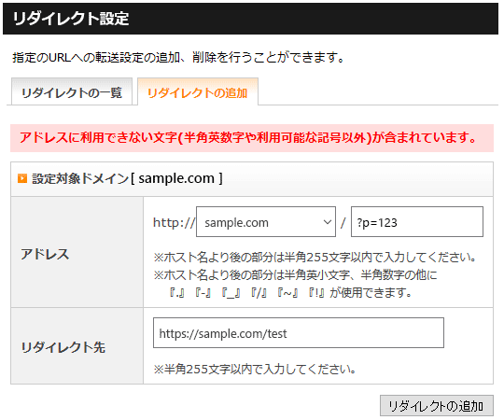Click the description text about 転送設定
Screen dimensions: 504x420
pyautogui.click(x=178, y=58)
